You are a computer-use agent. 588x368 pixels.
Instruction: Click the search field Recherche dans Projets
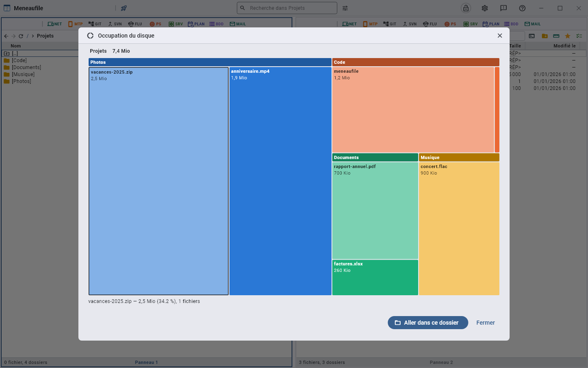287,8
